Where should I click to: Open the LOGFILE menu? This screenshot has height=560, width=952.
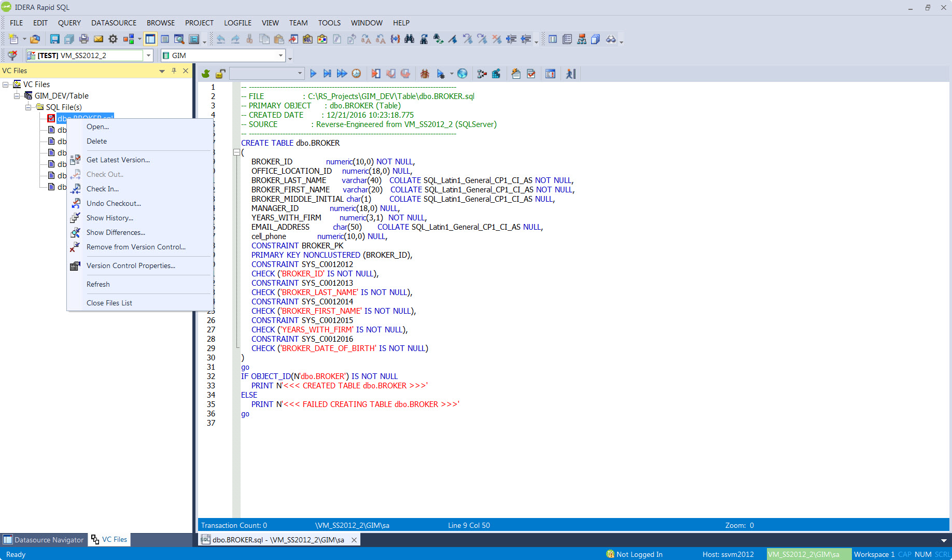coord(237,23)
